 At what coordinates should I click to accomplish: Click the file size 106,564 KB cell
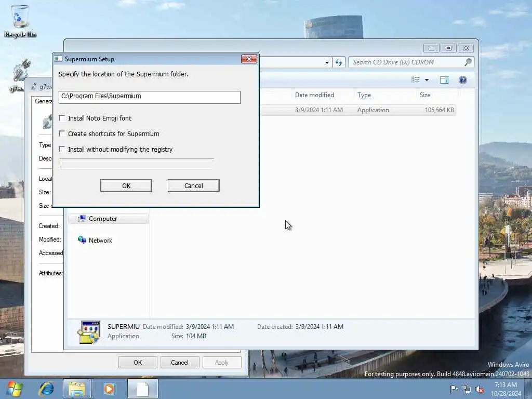tap(440, 110)
